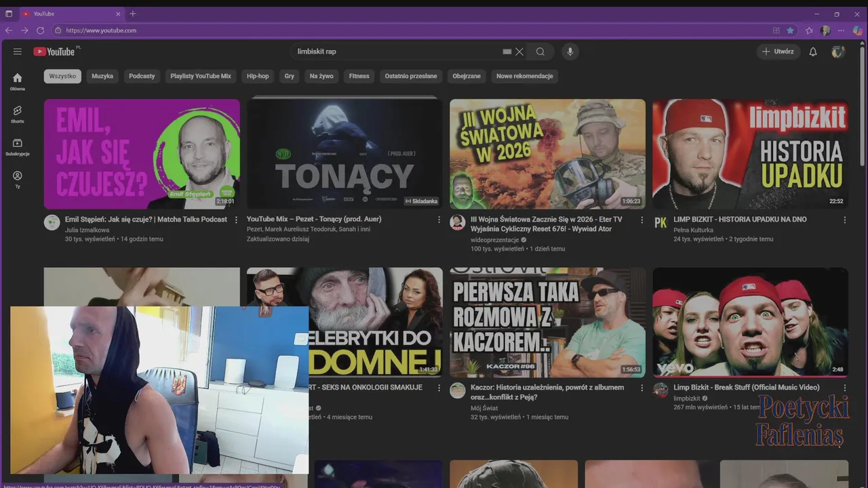Open the videoprezentacje channel name link
This screenshot has height=488, width=868.
(x=494, y=240)
